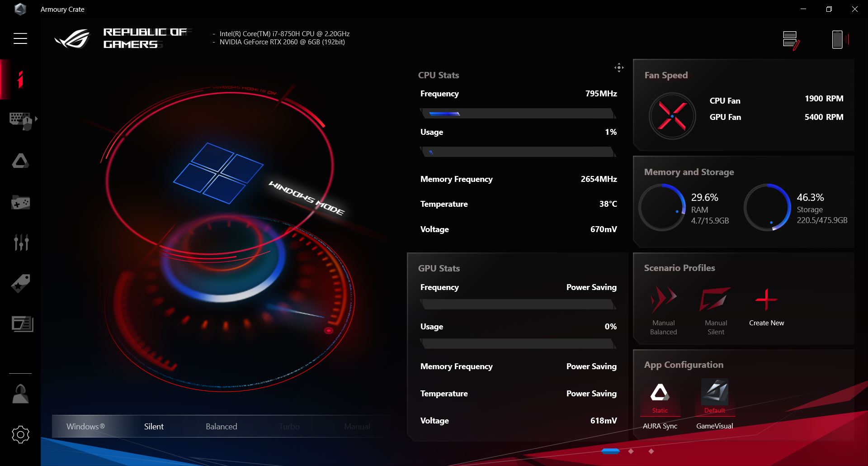Viewport: 868px width, 466px height.
Task: Click the Memory Frequency 2654MHz value
Action: pos(599,179)
